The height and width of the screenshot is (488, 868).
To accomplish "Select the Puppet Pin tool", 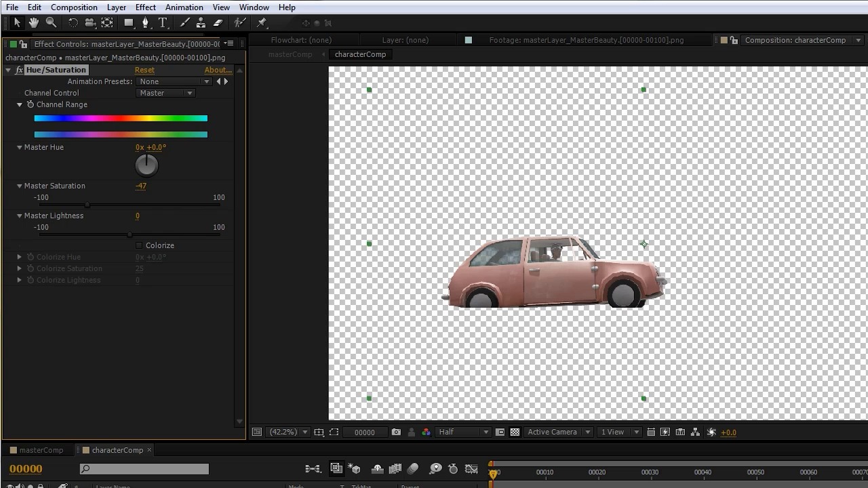I will [x=262, y=22].
